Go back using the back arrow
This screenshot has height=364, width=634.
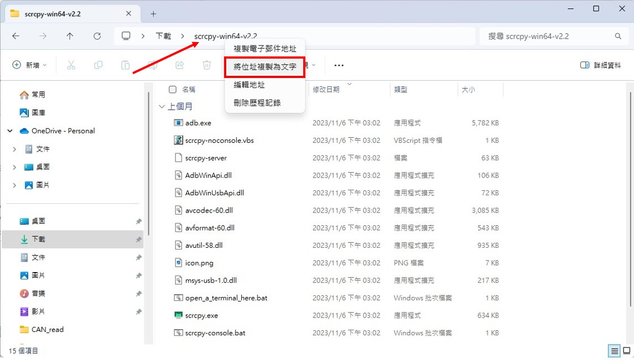point(16,36)
